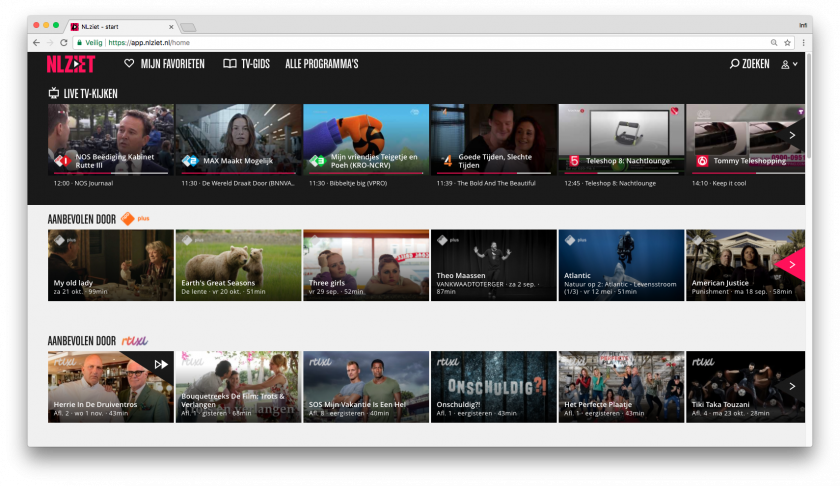840x486 pixels.
Task: Click upcoming 14:10 Keep it cool
Action: 719,183
